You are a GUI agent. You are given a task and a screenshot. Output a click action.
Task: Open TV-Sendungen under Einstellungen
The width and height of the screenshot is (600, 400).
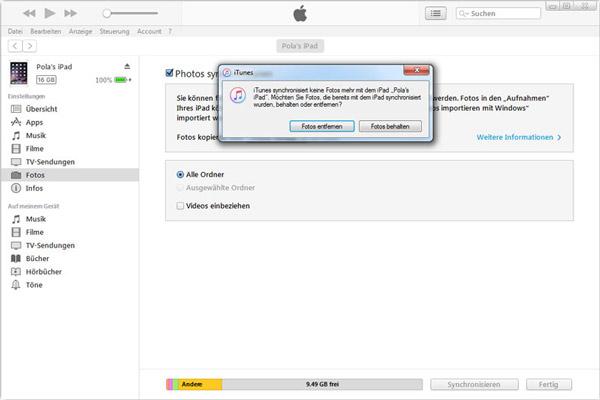47,161
